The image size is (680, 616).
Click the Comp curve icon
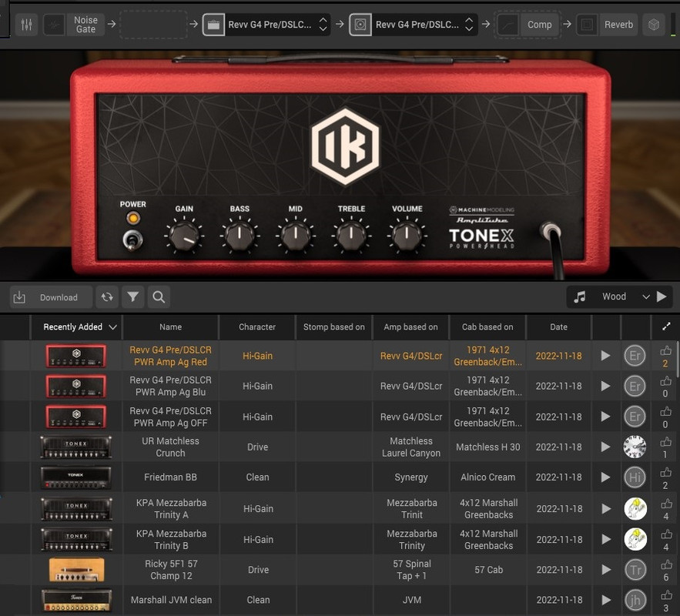tap(507, 25)
